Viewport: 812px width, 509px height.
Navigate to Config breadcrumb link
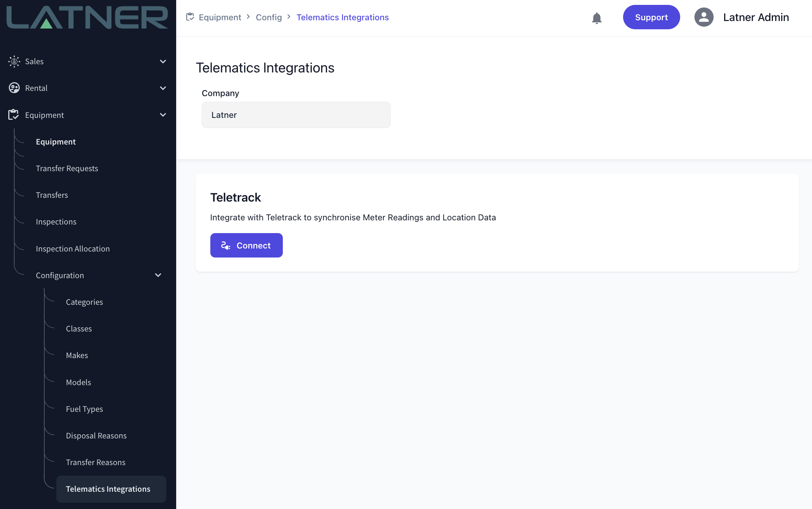[269, 17]
